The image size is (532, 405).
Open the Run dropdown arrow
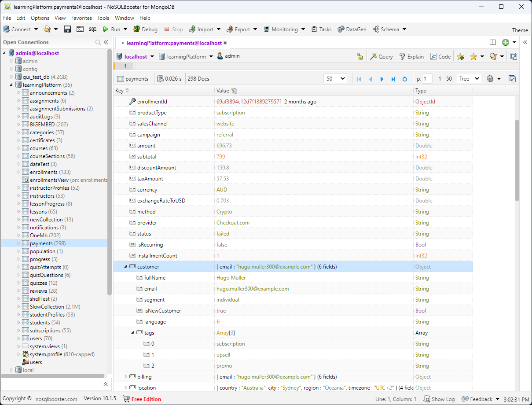pos(125,29)
